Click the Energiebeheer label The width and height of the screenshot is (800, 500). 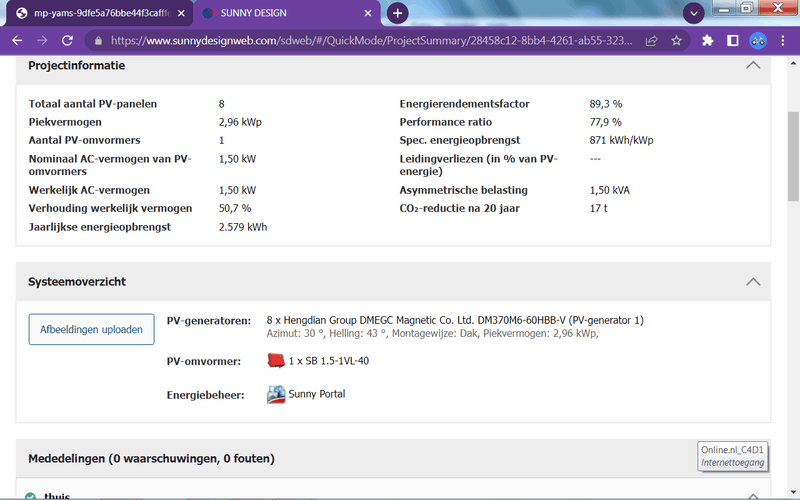[x=206, y=395]
